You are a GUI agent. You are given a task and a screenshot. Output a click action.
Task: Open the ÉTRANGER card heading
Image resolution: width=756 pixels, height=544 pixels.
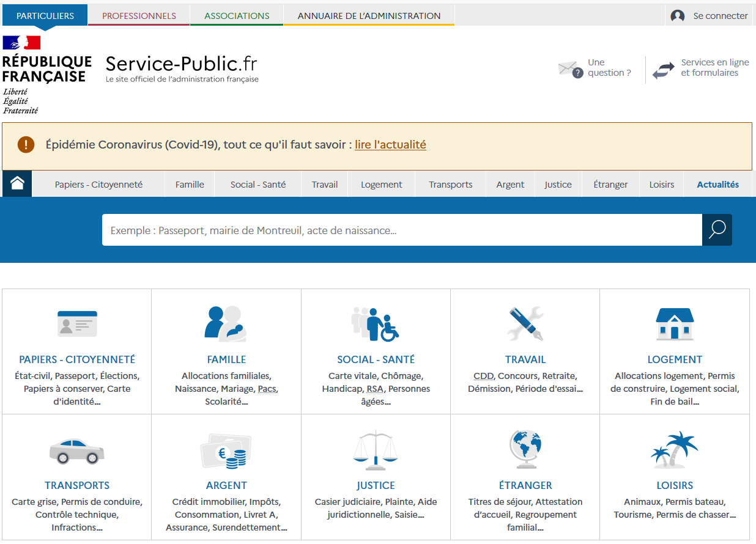pos(525,485)
